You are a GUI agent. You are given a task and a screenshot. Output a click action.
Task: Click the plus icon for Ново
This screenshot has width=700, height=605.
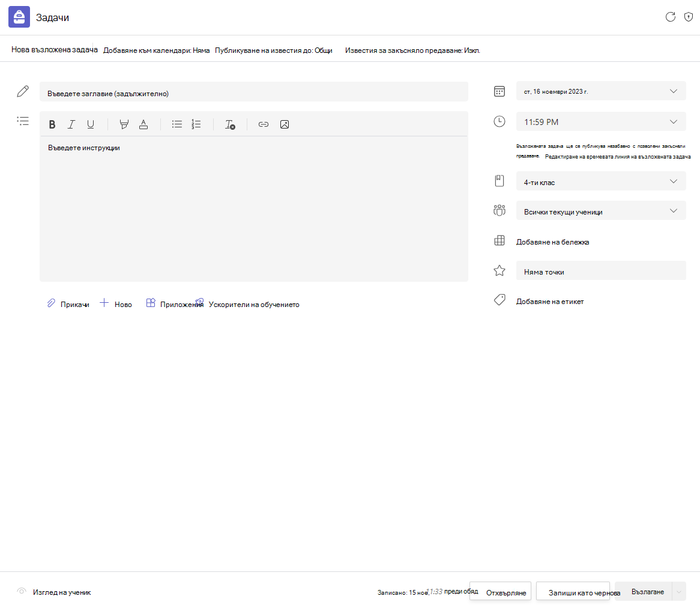104,303
